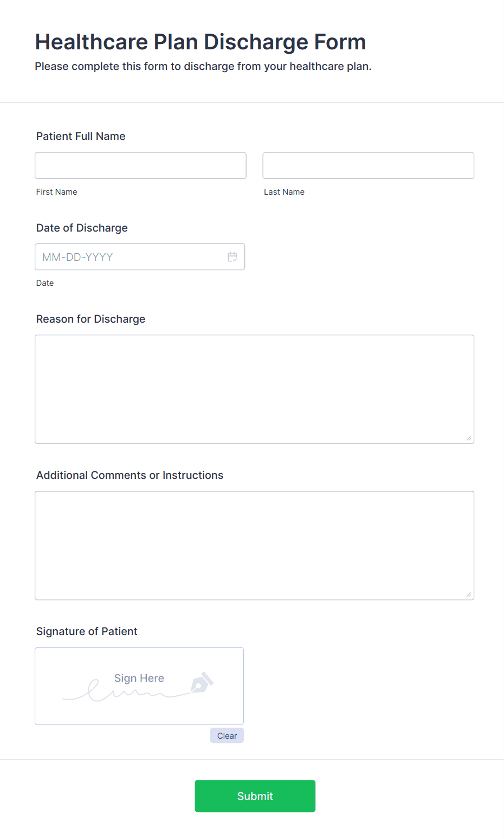Screen dimensions: 504x839
Task: Click the resize handle of Reason textarea
Action: (469, 438)
